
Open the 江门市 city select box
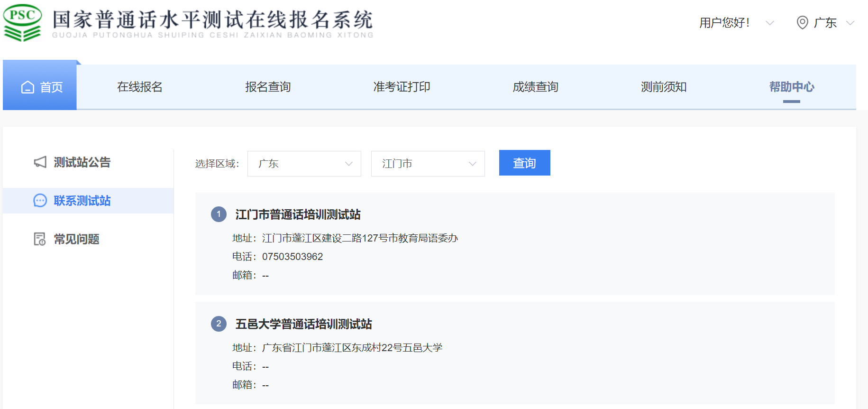point(428,164)
